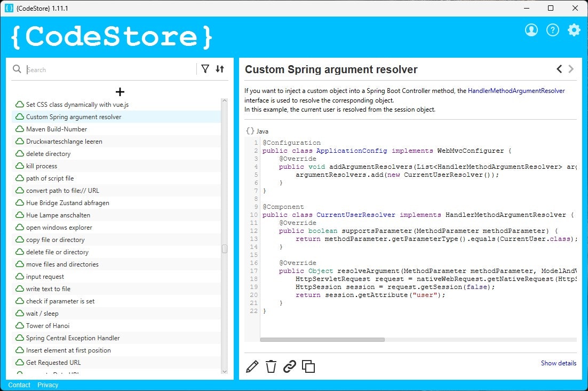Click cloud icon beside delete directory

point(20,153)
